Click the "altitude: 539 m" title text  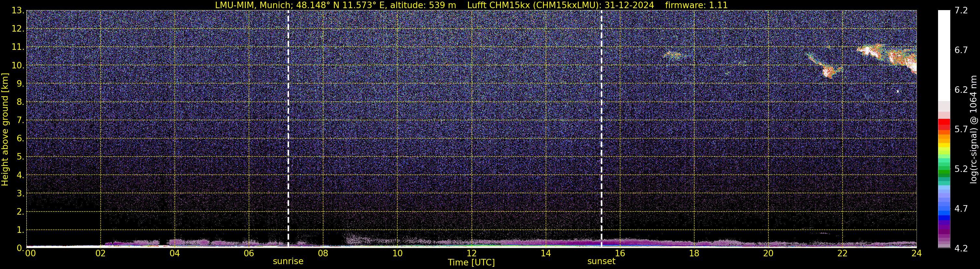pyautogui.click(x=423, y=5)
